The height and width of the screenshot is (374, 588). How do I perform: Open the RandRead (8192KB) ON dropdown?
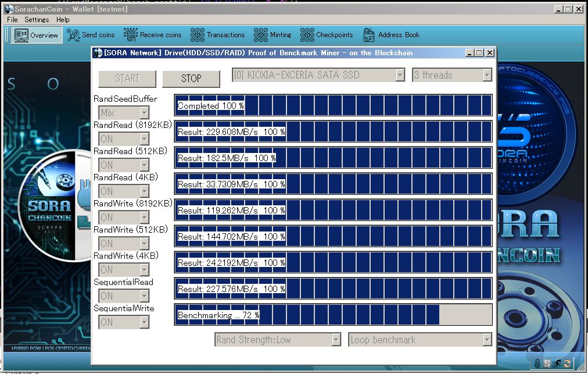124,139
